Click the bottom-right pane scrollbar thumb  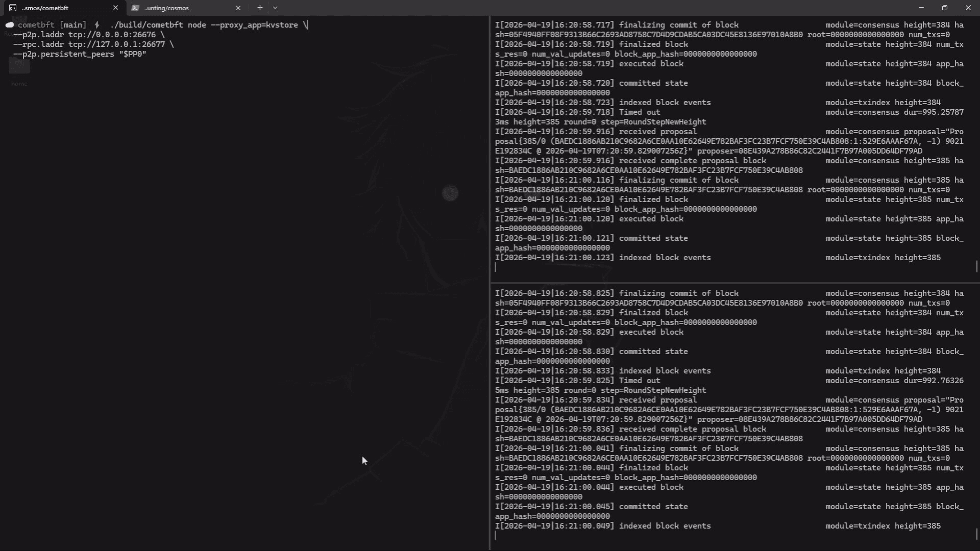(x=977, y=534)
